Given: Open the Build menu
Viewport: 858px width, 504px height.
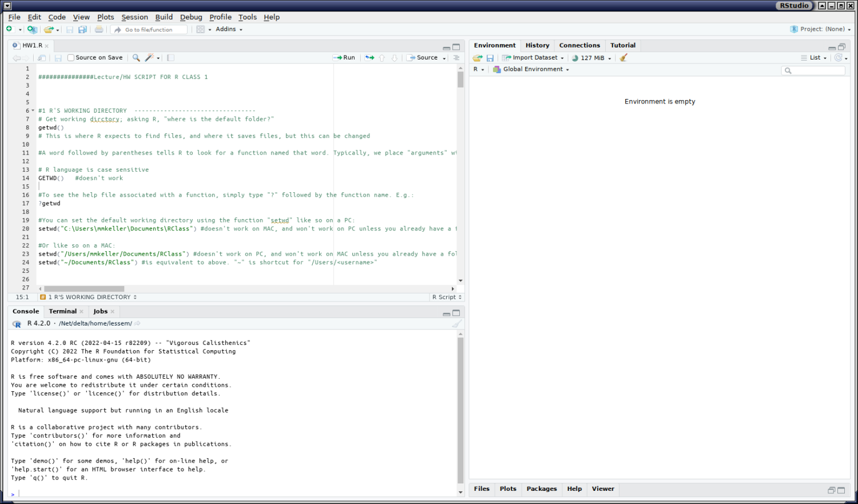Looking at the screenshot, I should pyautogui.click(x=164, y=17).
